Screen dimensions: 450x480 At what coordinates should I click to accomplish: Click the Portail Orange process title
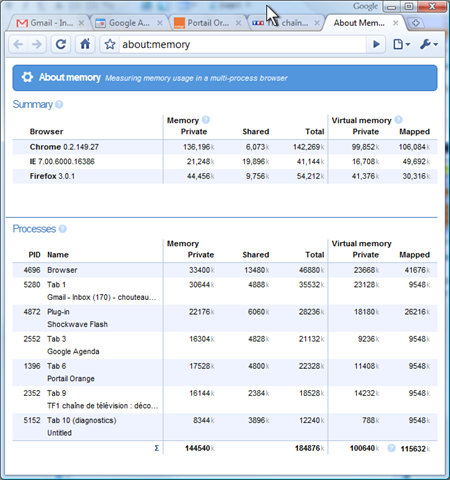pyautogui.click(x=71, y=378)
